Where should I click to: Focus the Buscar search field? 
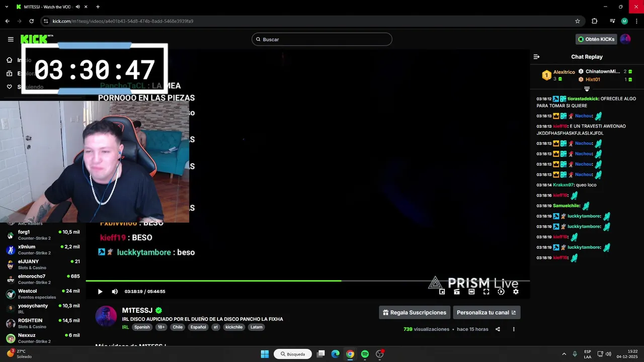point(322,39)
